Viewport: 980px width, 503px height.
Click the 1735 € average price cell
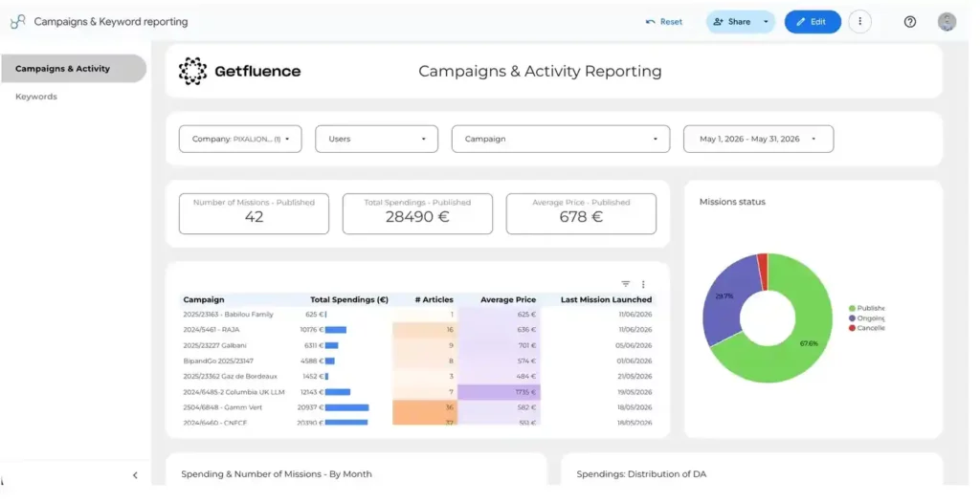pos(499,392)
